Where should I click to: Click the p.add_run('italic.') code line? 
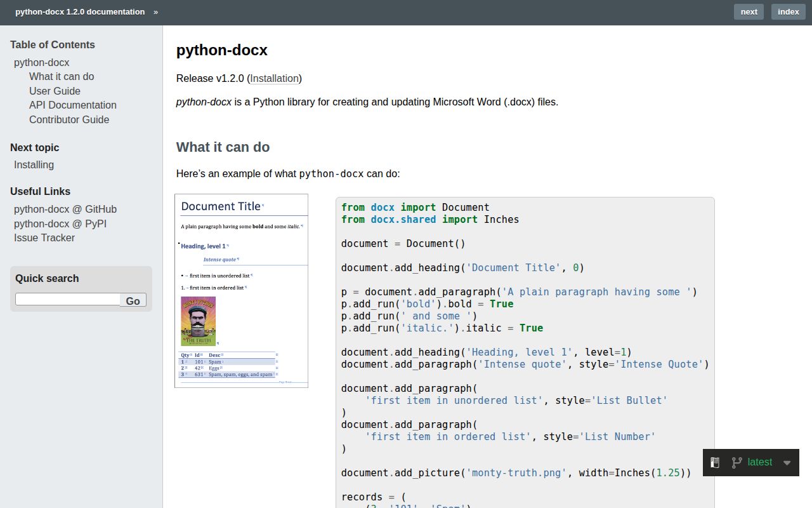(442, 328)
